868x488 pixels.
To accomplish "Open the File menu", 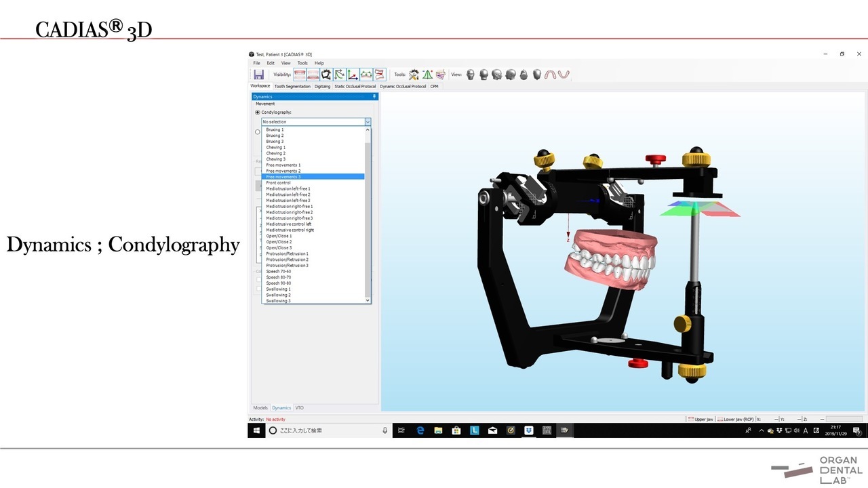I will click(x=257, y=63).
